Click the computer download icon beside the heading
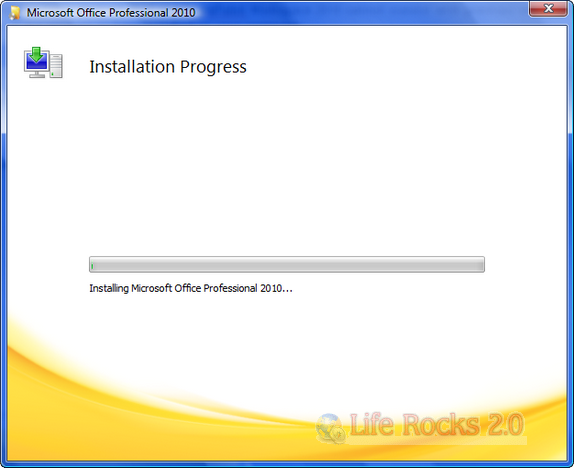Screen dimensions: 574x468 coord(43,62)
